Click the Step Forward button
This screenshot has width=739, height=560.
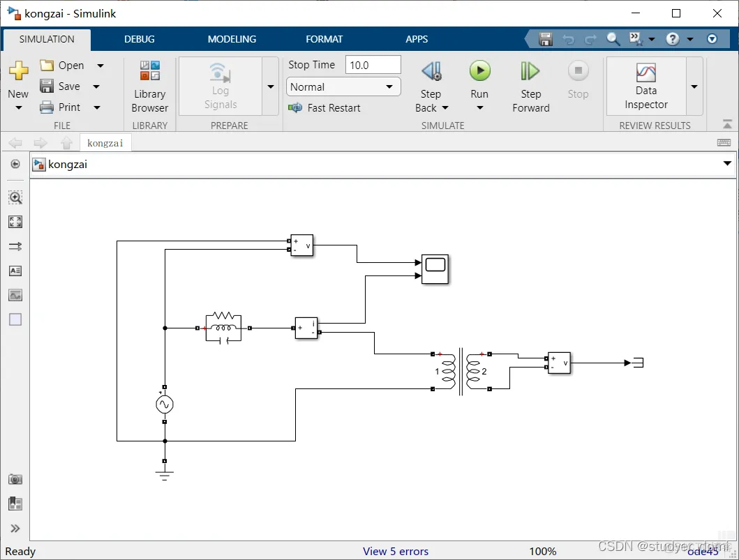[x=530, y=87]
